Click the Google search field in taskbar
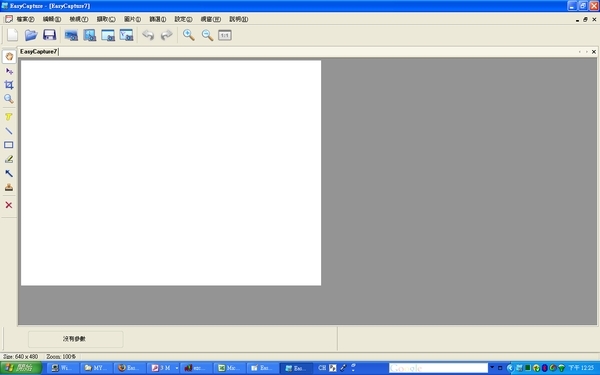Screen dimensions: 600x375 [438, 368]
